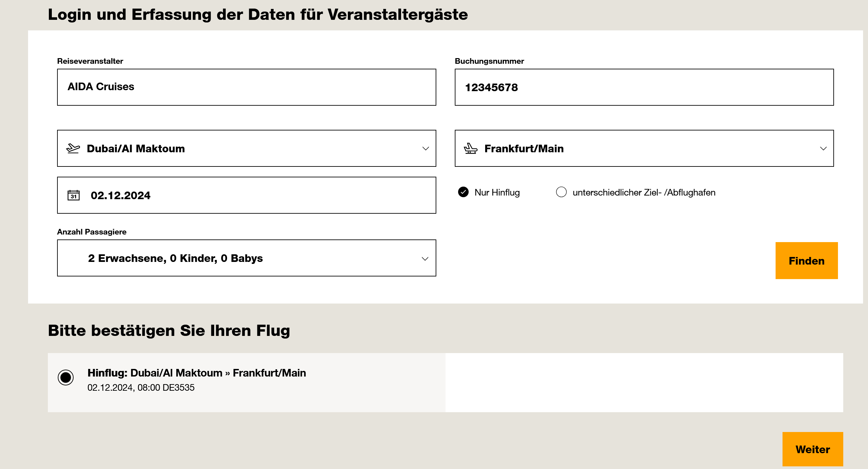Click the Nur Hinflug label text
Image resolution: width=868 pixels, height=469 pixels.
[497, 192]
